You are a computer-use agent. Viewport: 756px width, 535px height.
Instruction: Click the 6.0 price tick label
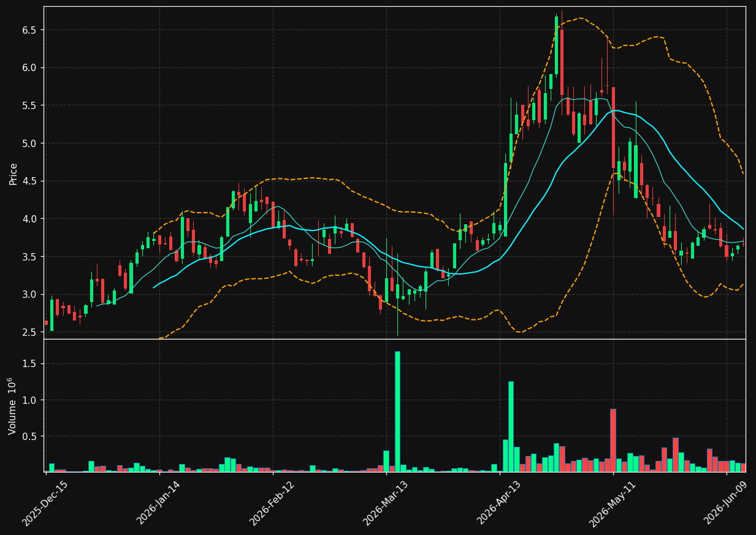31,67
